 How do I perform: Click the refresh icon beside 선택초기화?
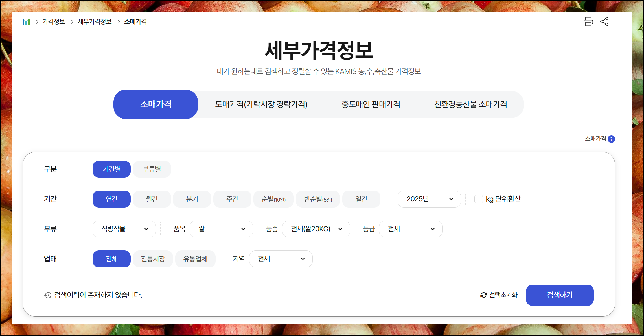[x=483, y=295]
